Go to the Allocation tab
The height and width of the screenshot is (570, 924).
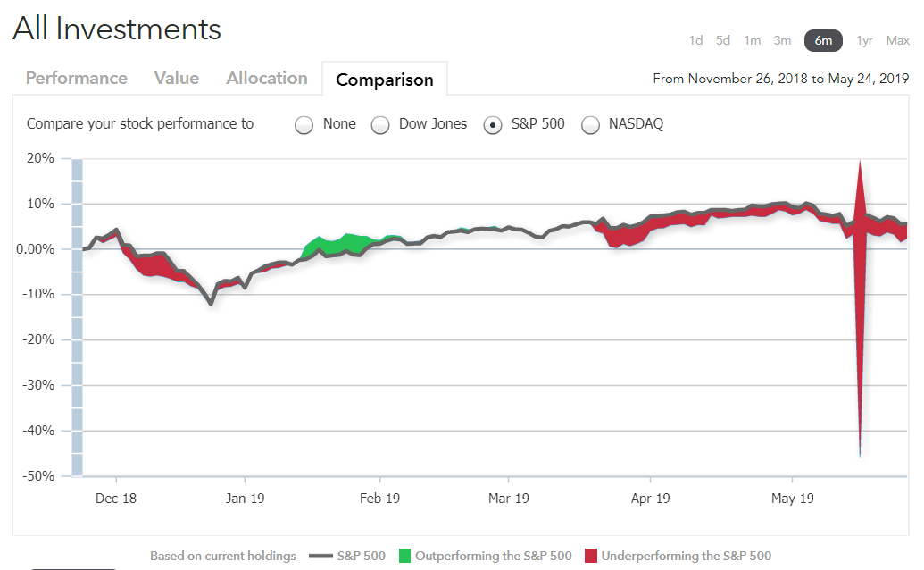[267, 79]
